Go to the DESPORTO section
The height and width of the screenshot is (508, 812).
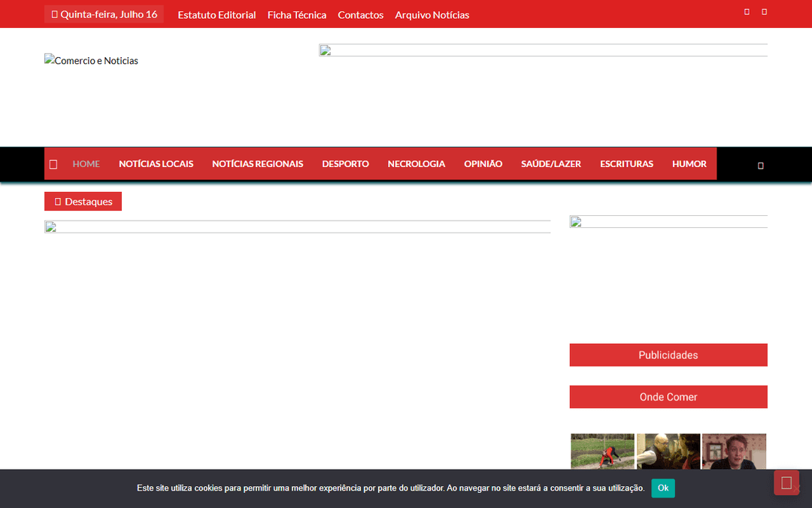point(345,164)
